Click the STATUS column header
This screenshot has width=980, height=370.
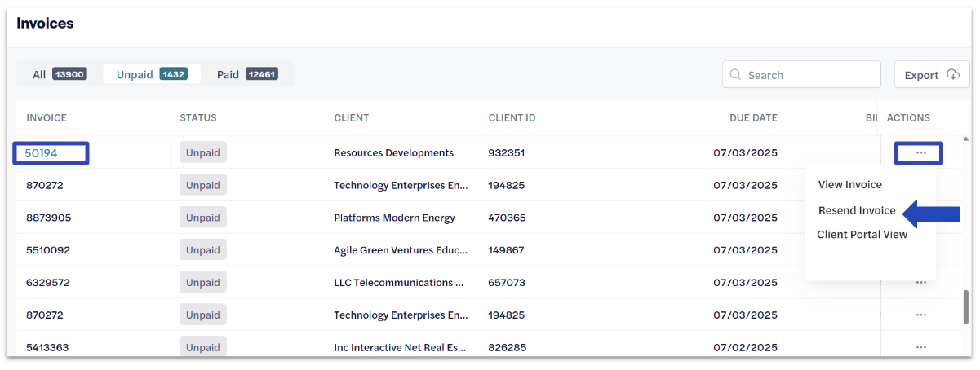click(198, 118)
